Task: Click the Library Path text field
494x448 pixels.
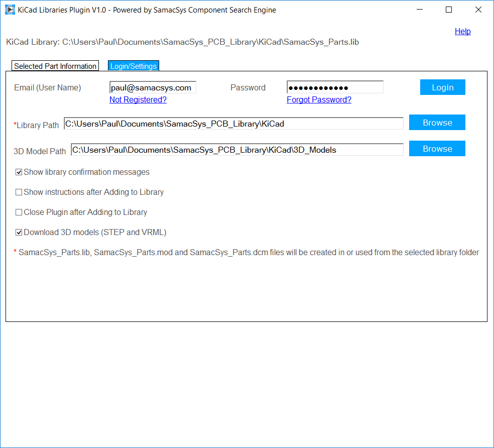Action: click(233, 124)
